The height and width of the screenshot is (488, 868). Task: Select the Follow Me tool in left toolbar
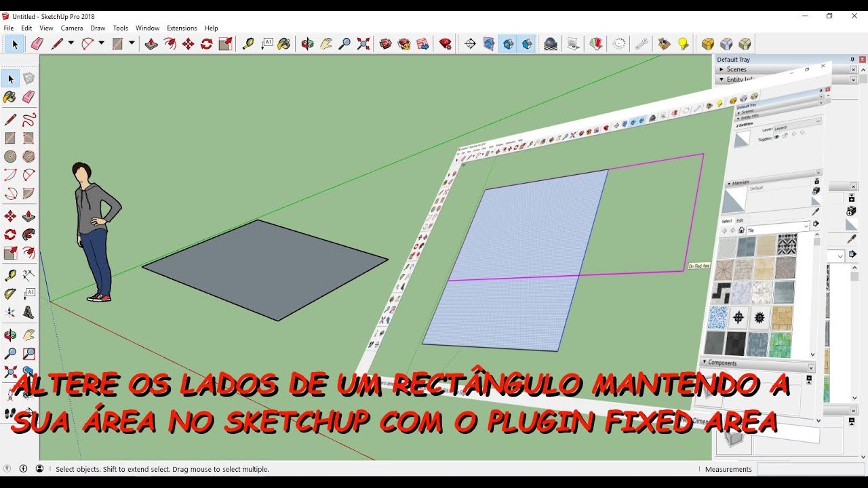(x=28, y=235)
